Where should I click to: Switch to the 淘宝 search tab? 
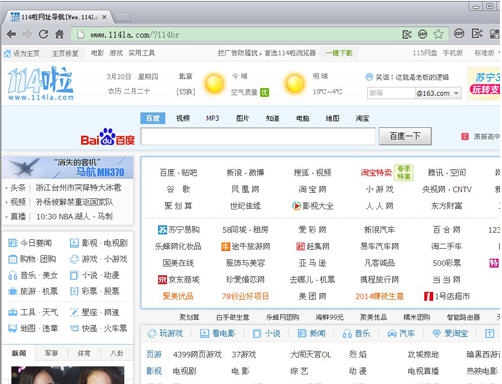[362, 118]
